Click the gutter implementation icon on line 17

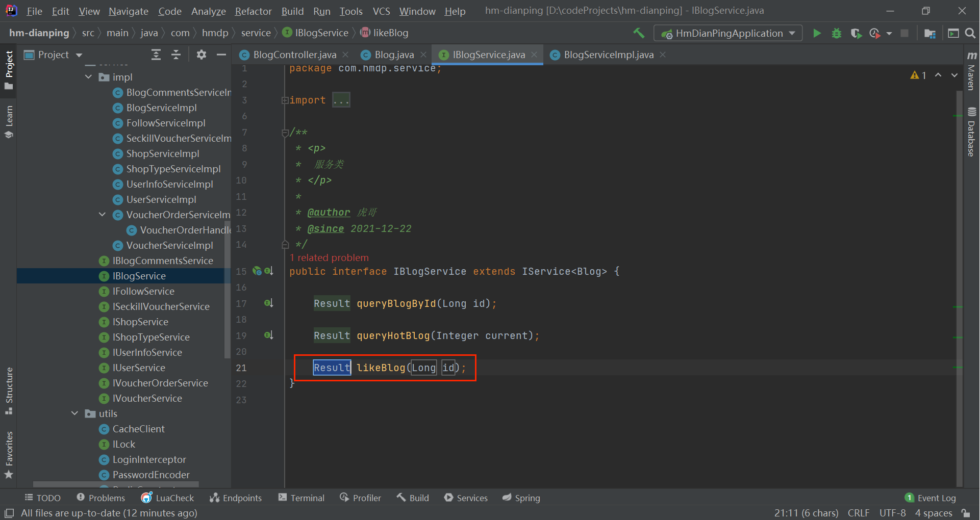(x=268, y=303)
